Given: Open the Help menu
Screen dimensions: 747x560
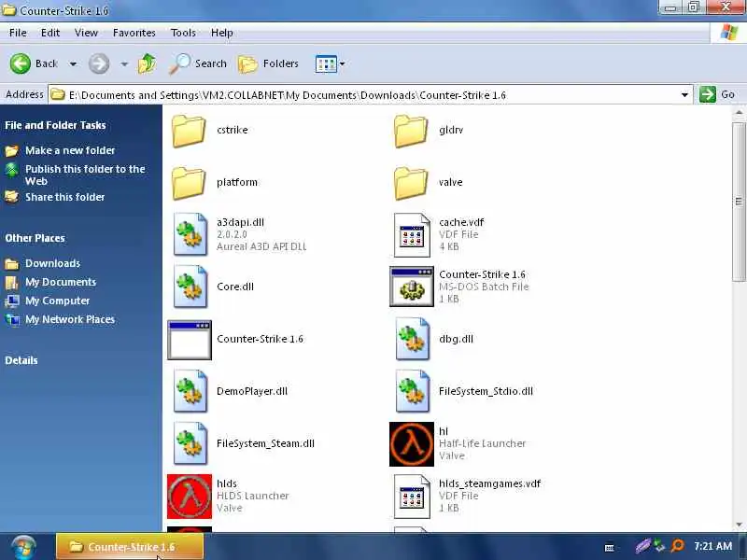Looking at the screenshot, I should click(221, 33).
